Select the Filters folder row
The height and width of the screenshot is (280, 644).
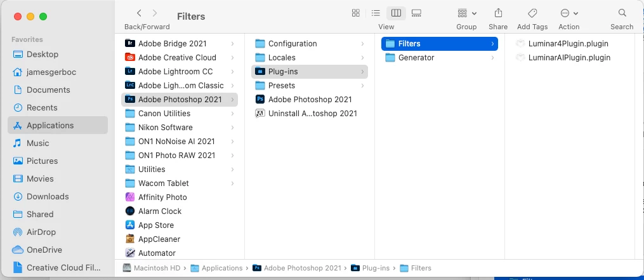[440, 43]
